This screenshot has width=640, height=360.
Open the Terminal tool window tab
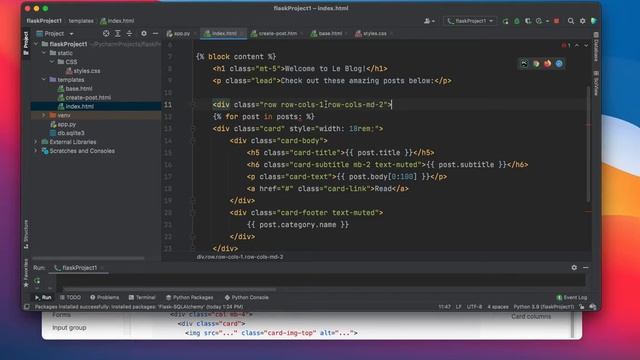[142, 297]
